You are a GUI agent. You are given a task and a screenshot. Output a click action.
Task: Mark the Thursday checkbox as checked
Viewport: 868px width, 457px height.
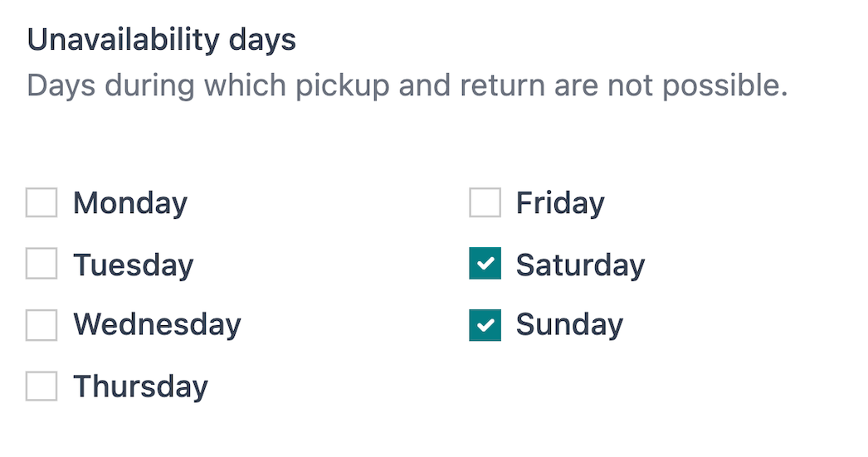point(41,387)
